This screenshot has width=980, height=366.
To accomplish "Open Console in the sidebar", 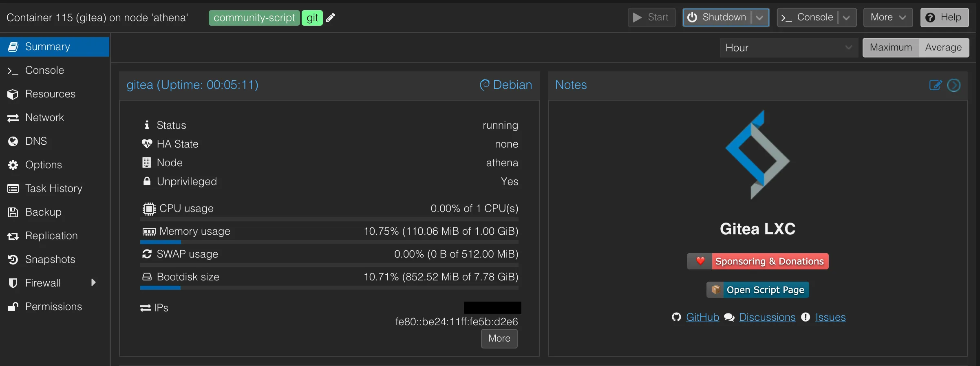I will tap(55, 71).
